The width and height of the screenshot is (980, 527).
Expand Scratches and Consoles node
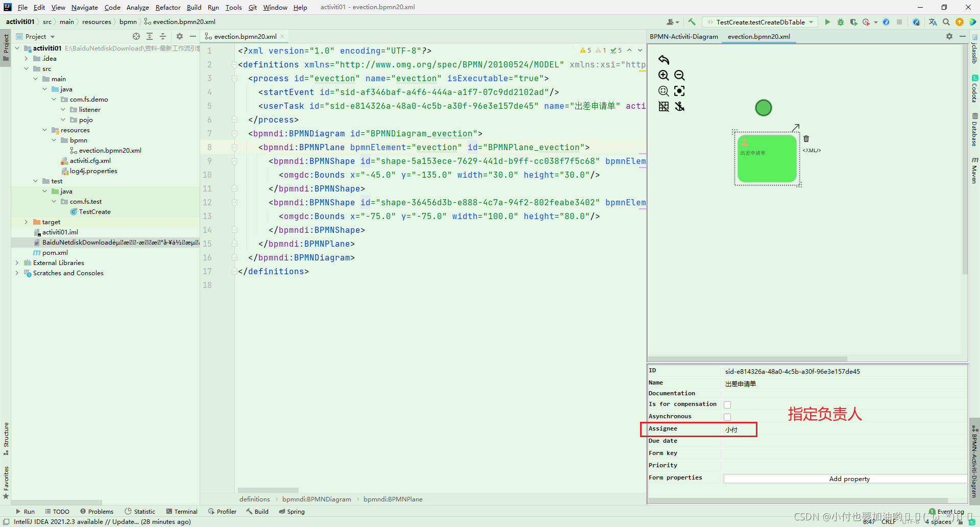[x=17, y=273]
